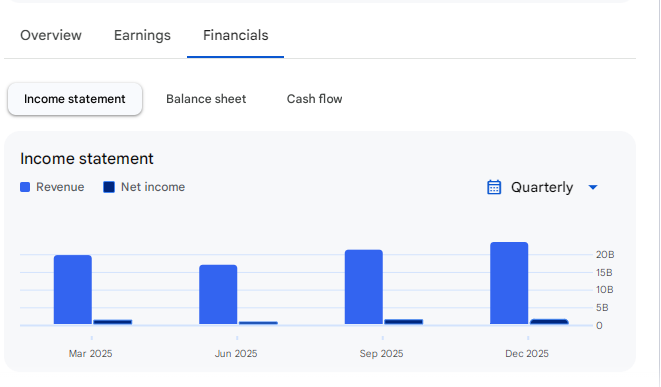Image resolution: width=661 pixels, height=387 pixels.
Task: Click the Jun 2025 revenue bar
Action: [218, 295]
